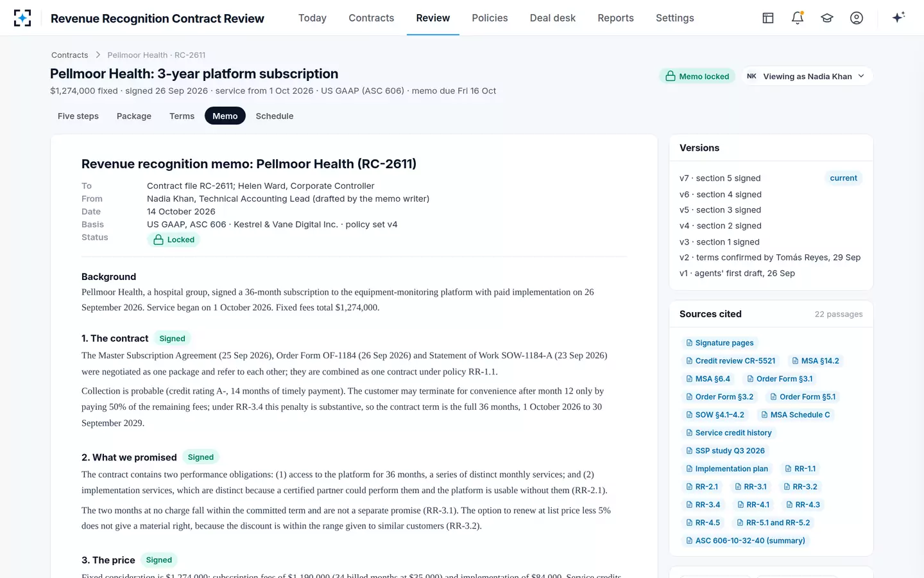
Task: Open the MSA Schedule C source chip
Action: pyautogui.click(x=795, y=415)
